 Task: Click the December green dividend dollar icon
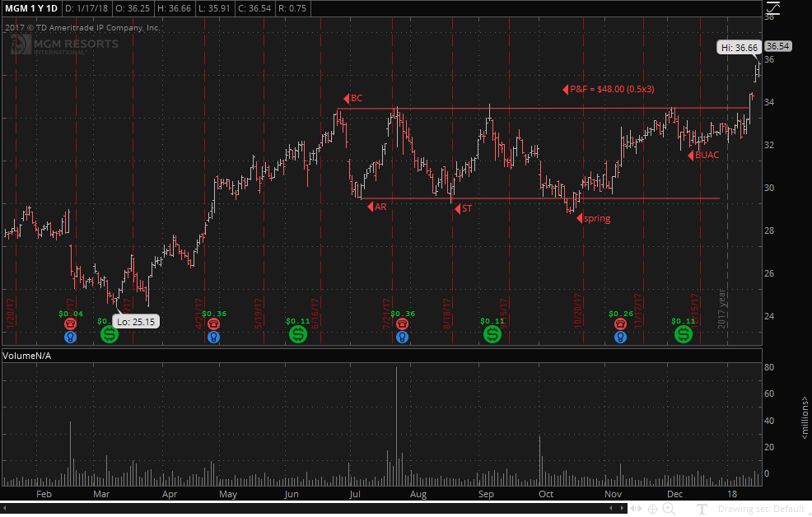pyautogui.click(x=684, y=334)
